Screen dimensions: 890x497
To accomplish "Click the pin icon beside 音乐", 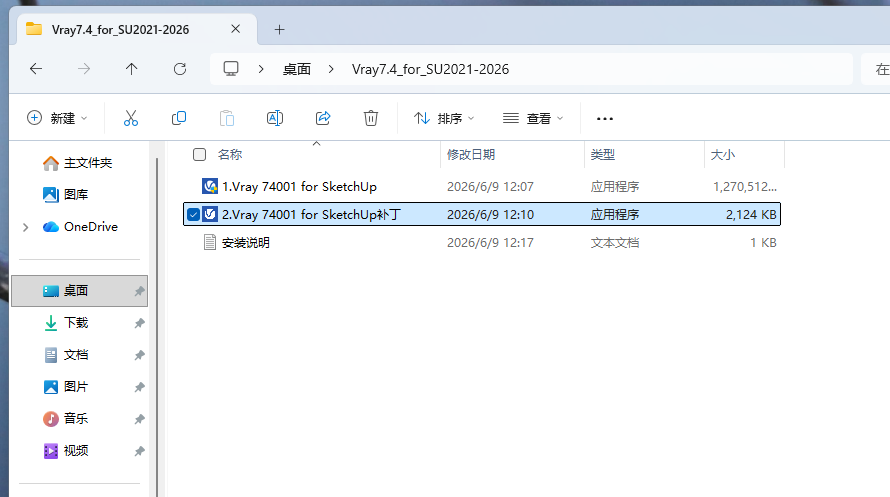I will pyautogui.click(x=139, y=419).
